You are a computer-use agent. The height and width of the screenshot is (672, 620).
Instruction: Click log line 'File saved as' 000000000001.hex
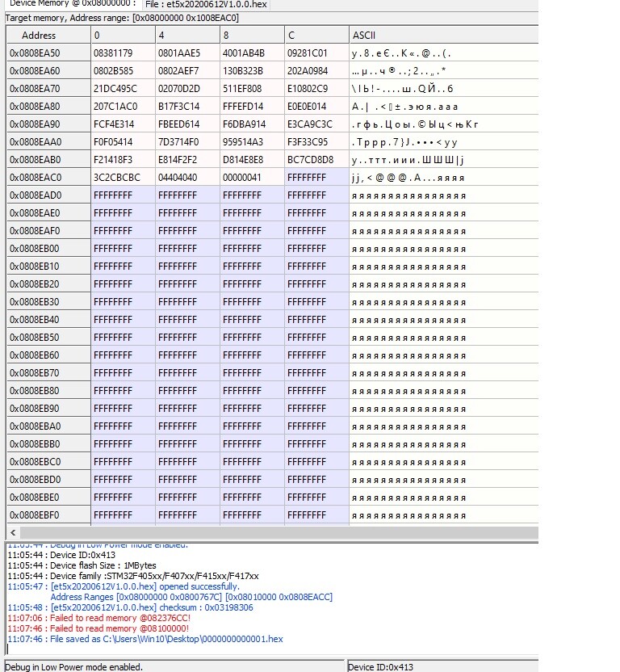pyautogui.click(x=145, y=639)
